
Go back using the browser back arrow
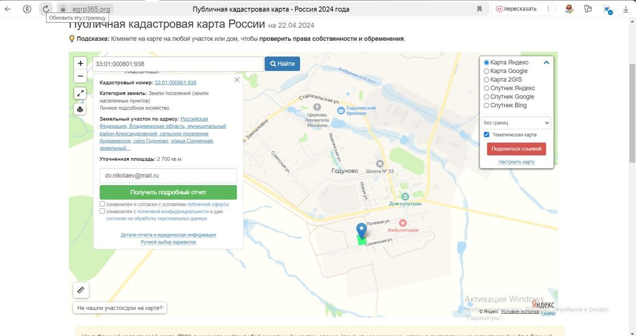(8, 9)
